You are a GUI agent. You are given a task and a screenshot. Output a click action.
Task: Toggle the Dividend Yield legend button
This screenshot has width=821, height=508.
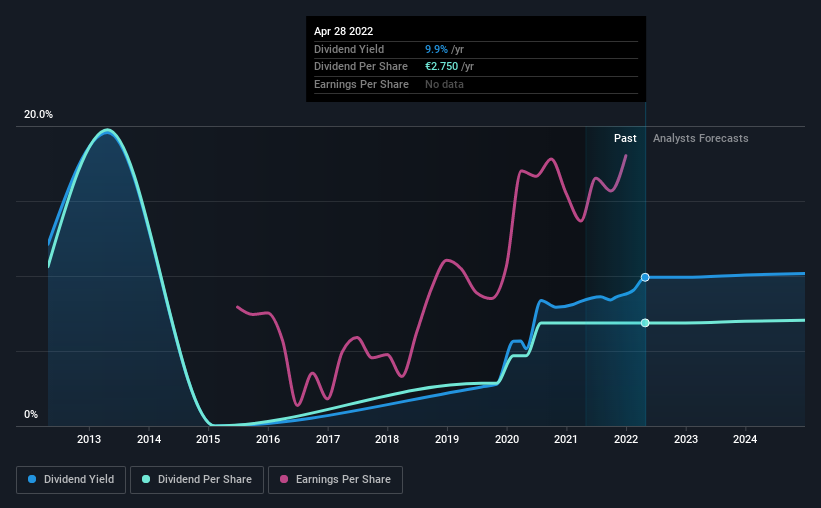pos(71,480)
